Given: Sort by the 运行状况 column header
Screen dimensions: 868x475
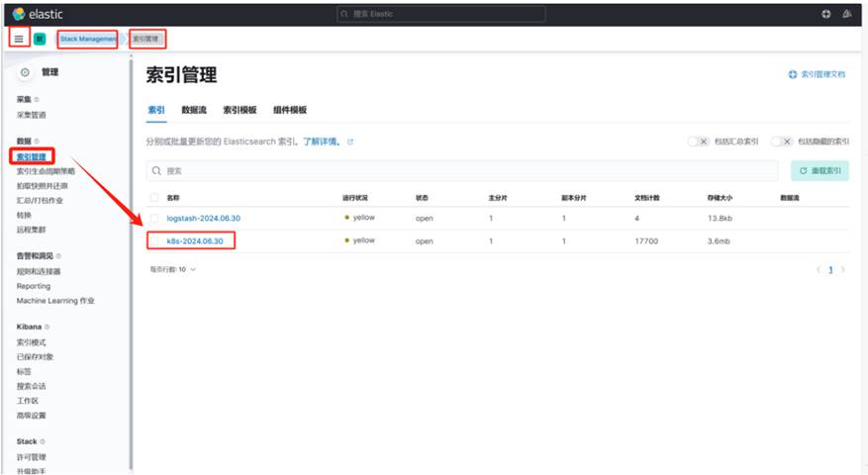Looking at the screenshot, I should (x=355, y=198).
